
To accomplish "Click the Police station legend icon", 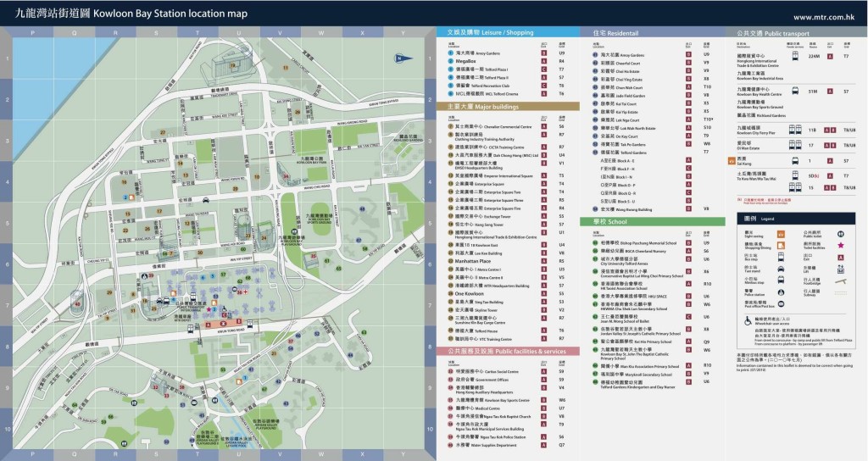I will [x=781, y=292].
